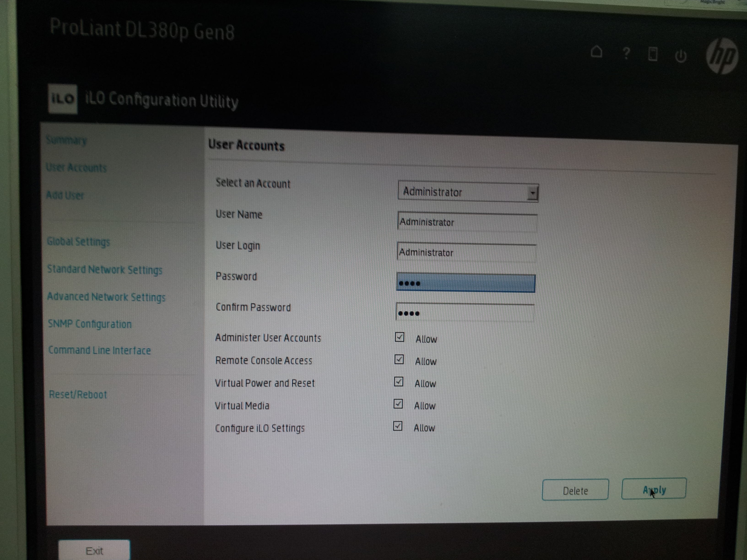Open User Accounts in the sidebar
Screen dimensions: 747x560
pyautogui.click(x=76, y=167)
